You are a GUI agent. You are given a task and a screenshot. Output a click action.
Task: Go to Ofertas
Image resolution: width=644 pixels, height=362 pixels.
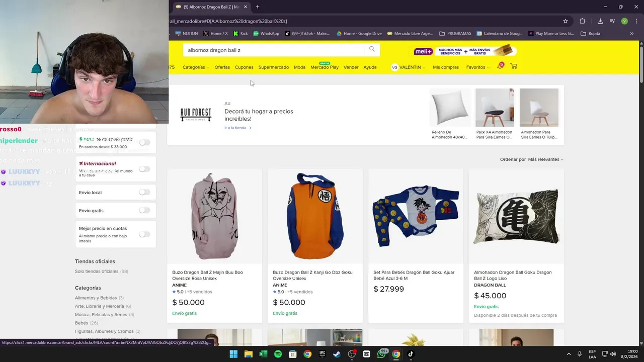222,67
